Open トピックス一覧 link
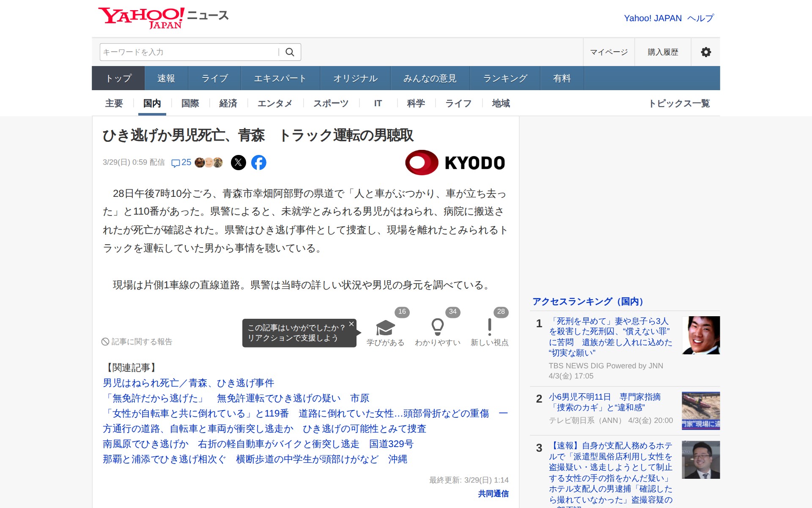 pos(679,103)
